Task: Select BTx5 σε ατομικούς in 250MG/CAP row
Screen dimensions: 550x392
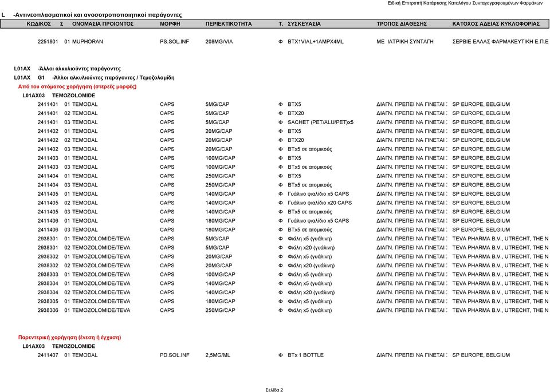Action: click(x=310, y=185)
